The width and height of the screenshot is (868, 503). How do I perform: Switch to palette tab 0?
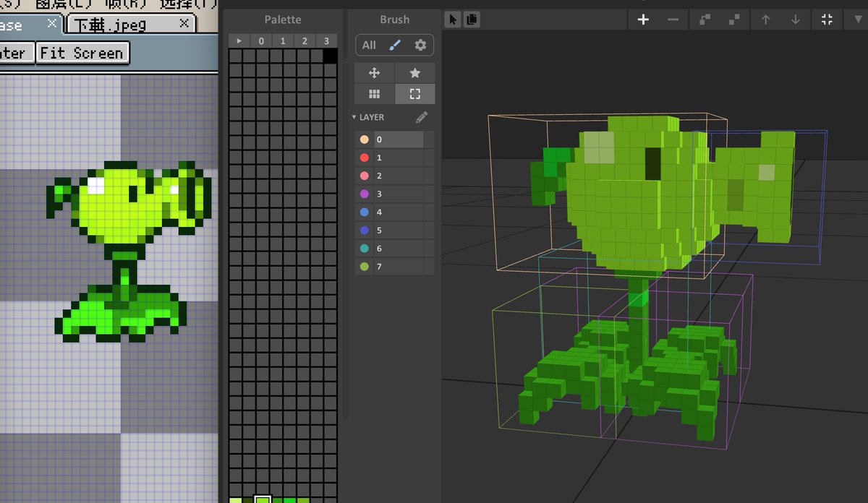pyautogui.click(x=261, y=41)
